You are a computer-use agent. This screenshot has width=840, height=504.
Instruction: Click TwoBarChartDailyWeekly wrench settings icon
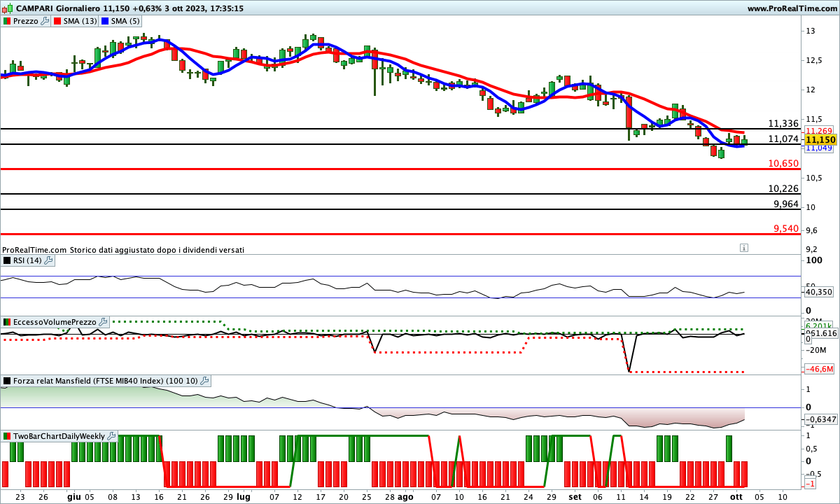112,436
